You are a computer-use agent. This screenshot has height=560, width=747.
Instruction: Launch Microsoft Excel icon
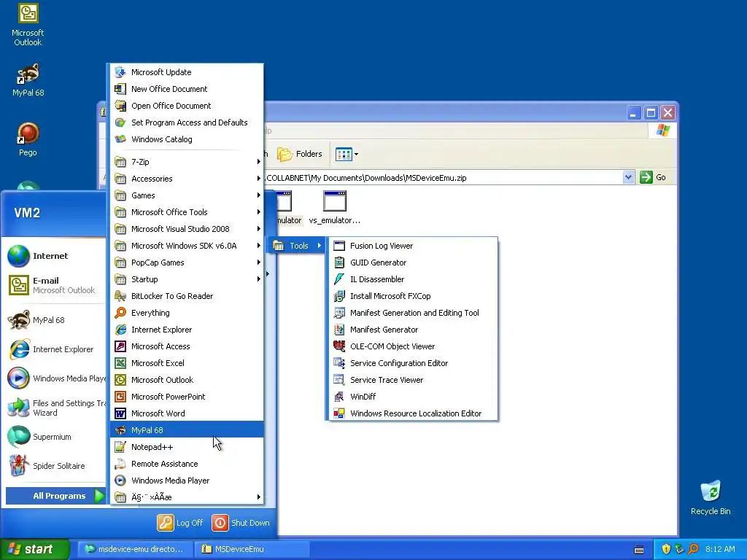click(x=120, y=363)
